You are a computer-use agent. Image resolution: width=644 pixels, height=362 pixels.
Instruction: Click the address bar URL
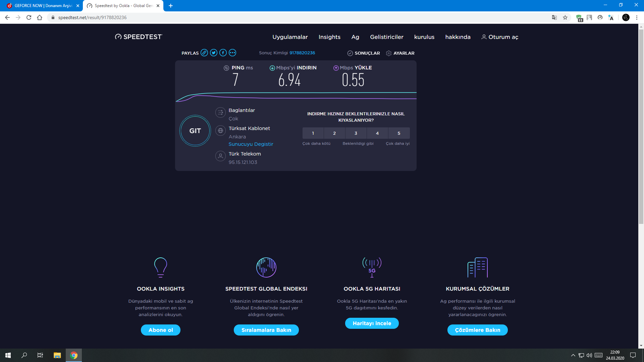pos(92,17)
